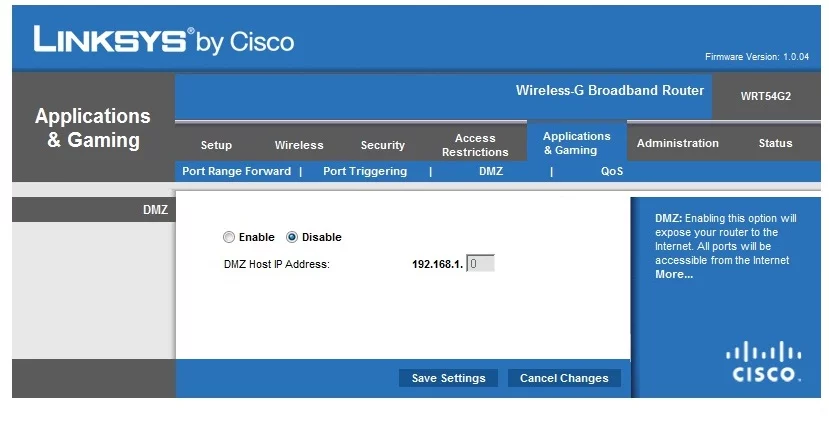Select the Enable radio button
Screen dimensions: 829x434
229,237
